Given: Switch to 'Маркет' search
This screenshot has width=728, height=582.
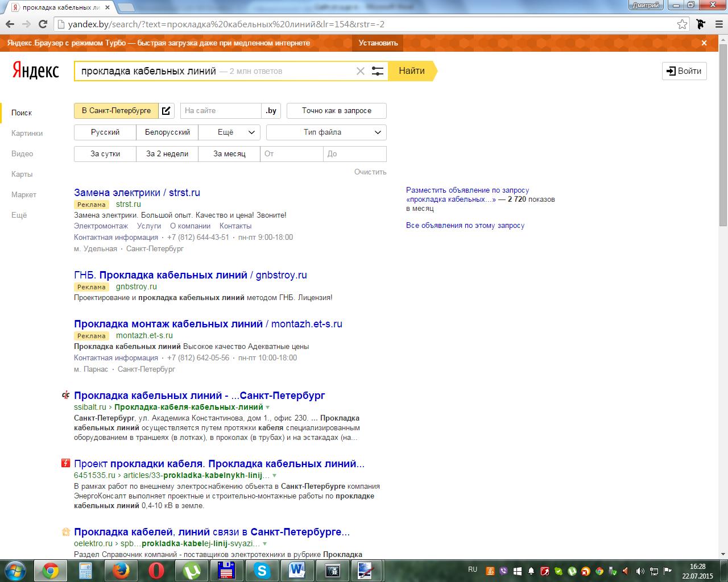Looking at the screenshot, I should pos(24,194).
